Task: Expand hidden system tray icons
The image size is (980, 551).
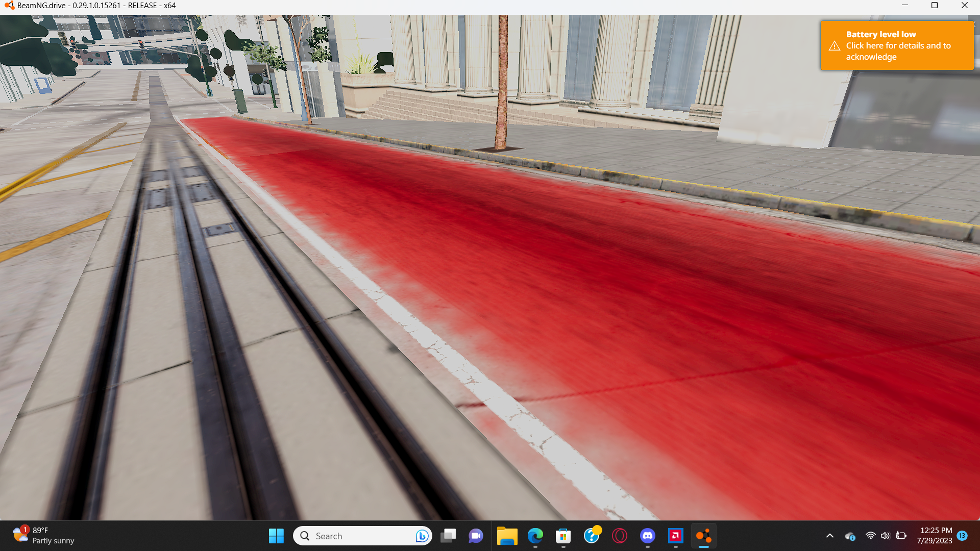Action: 830,536
